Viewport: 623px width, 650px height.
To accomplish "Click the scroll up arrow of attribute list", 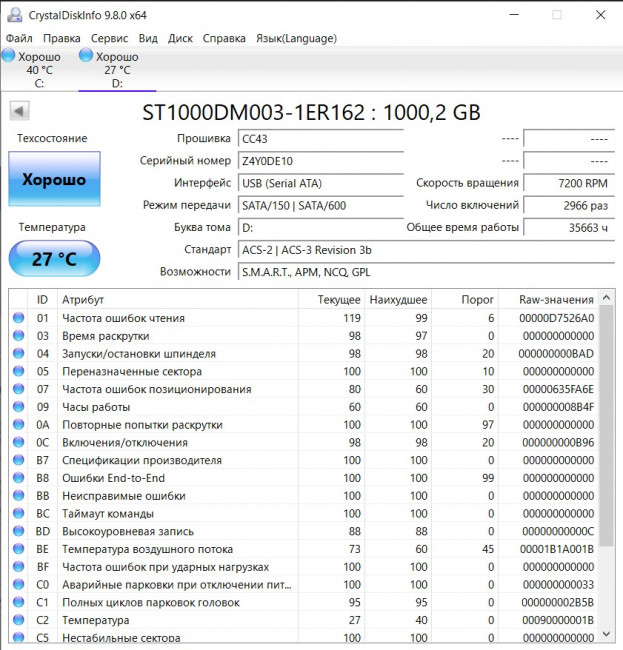I will [x=606, y=298].
